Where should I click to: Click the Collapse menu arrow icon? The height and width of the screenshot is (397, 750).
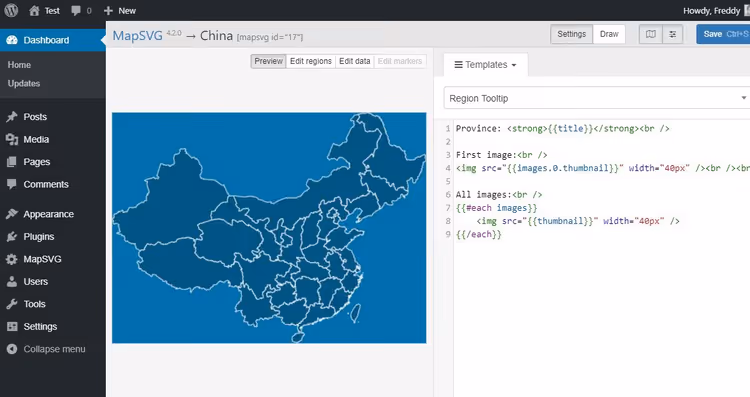(12, 349)
